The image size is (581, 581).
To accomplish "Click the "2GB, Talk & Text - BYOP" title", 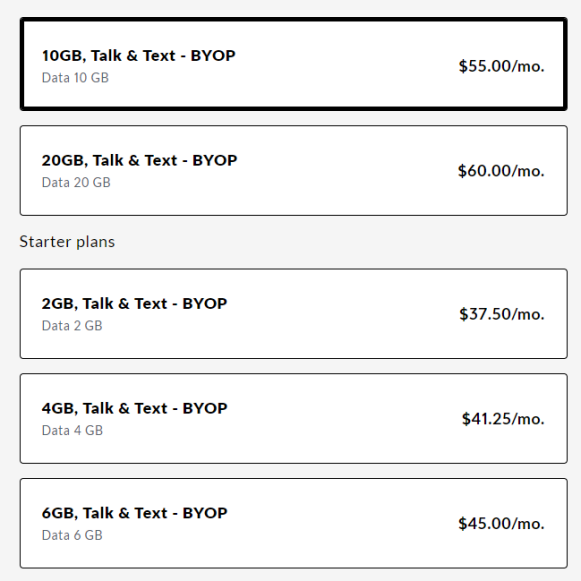I will (135, 304).
